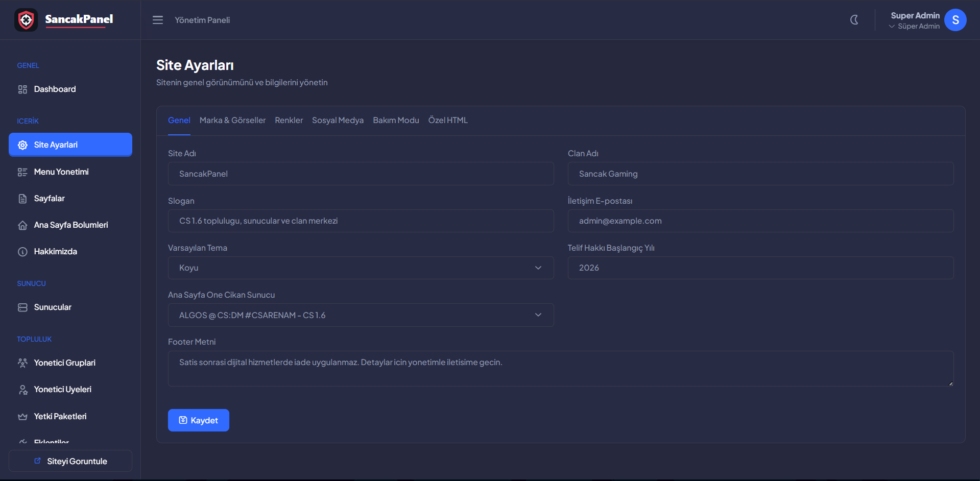Open Yonetici Gruplari people icon
Screen dimensions: 980x481
click(x=22, y=363)
